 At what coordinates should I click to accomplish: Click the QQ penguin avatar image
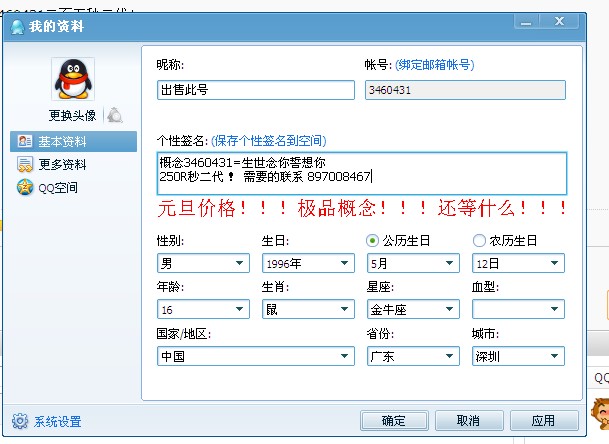coord(73,79)
